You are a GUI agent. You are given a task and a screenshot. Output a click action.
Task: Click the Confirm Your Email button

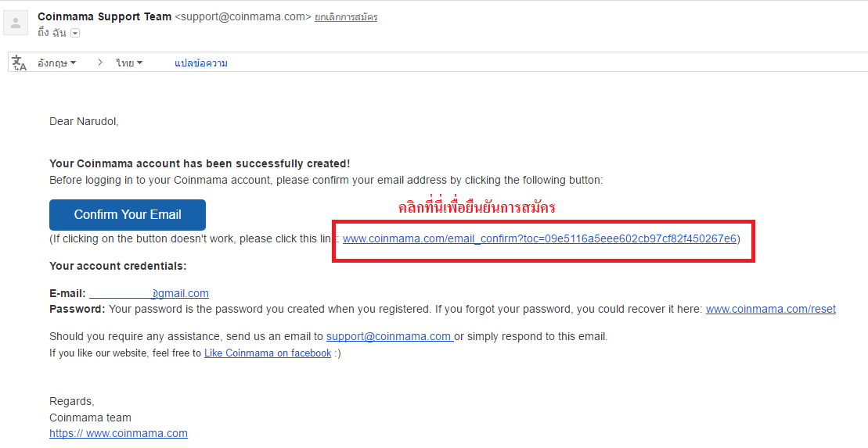point(128,214)
